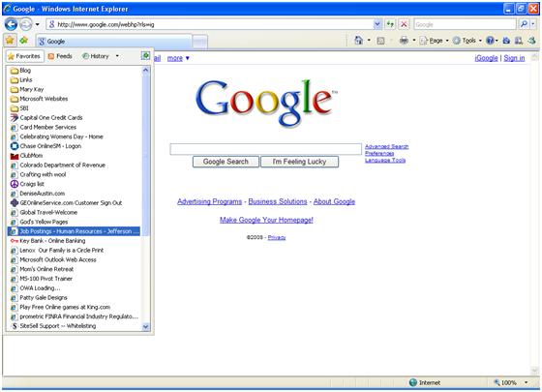
Task: Click the favorites list scrollbar thumb
Action: [145, 156]
